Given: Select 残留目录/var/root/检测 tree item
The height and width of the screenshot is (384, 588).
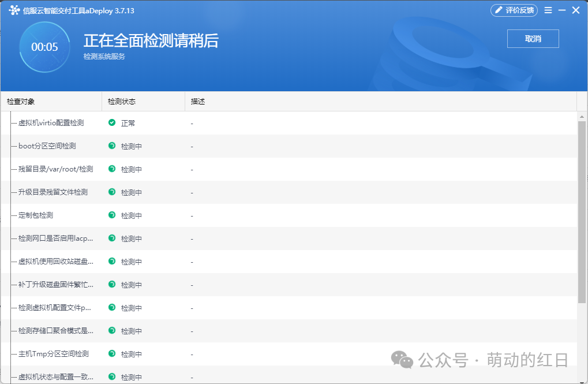Looking at the screenshot, I should click(55, 169).
